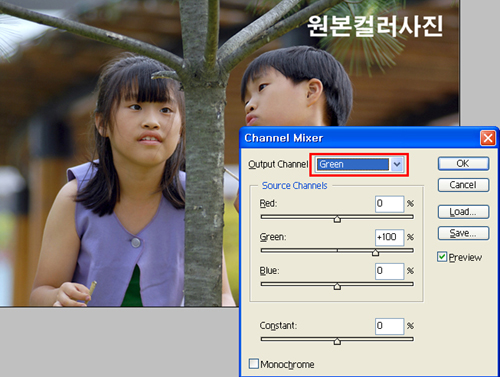The height and width of the screenshot is (377, 500).
Task: Click the Red source channel slider handle
Action: pyautogui.click(x=337, y=219)
